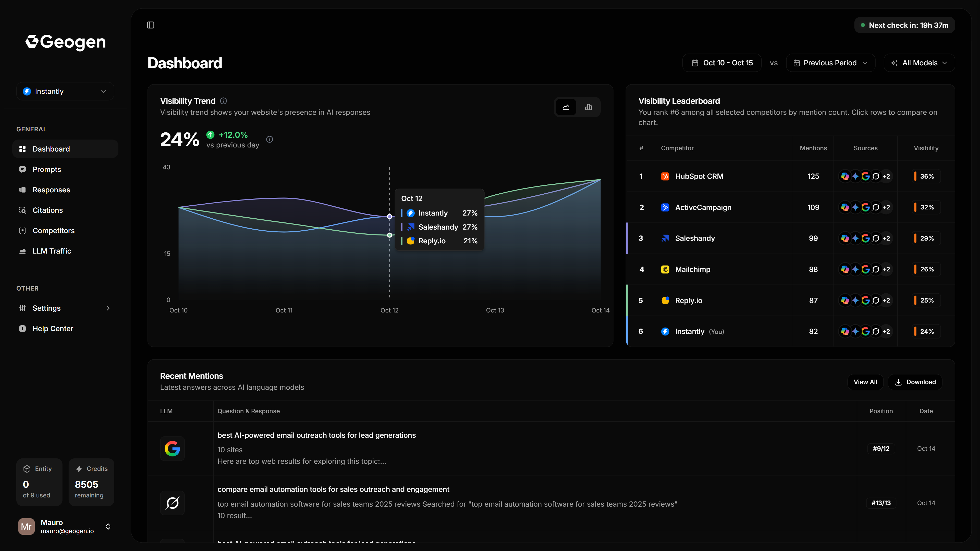The height and width of the screenshot is (551, 980).
Task: Collapse the sidebar using the panel icon
Action: coord(151,25)
